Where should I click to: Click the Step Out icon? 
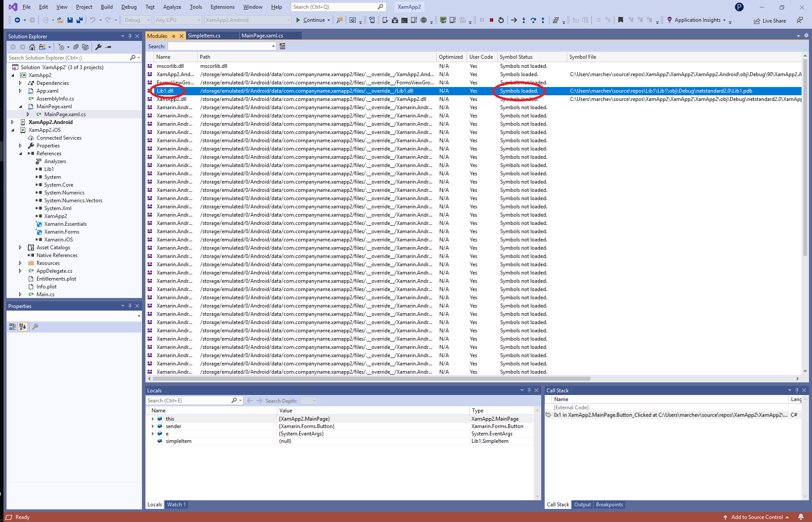pyautogui.click(x=543, y=20)
